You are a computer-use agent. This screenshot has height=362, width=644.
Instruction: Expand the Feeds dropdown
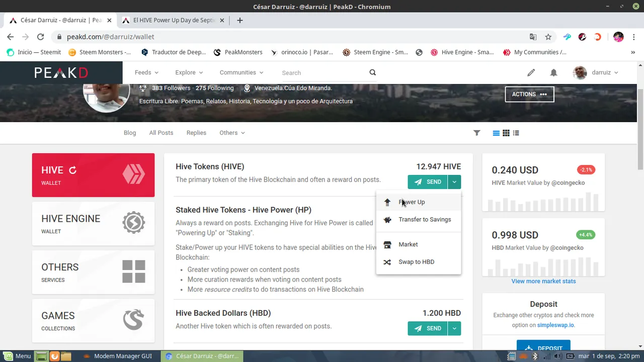point(146,72)
